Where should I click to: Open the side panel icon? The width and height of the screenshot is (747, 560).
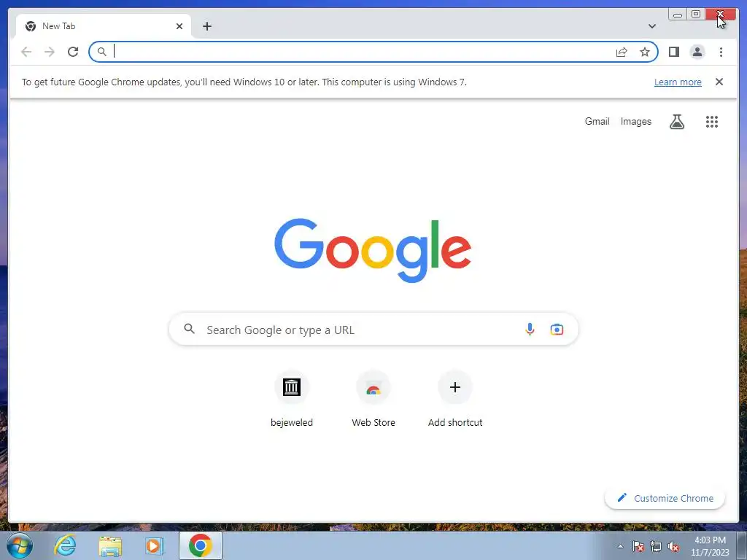pyautogui.click(x=673, y=52)
